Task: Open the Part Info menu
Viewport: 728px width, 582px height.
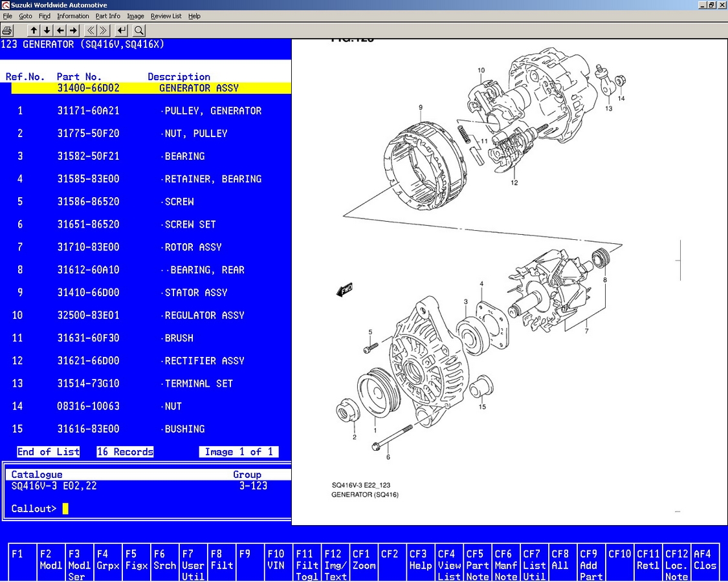Action: coord(107,16)
